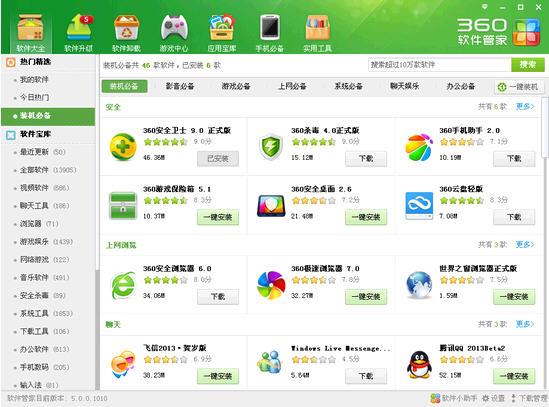This screenshot has width=549, height=407.
Task: Open the 实用工具 toolbox icon
Action: coord(317,33)
